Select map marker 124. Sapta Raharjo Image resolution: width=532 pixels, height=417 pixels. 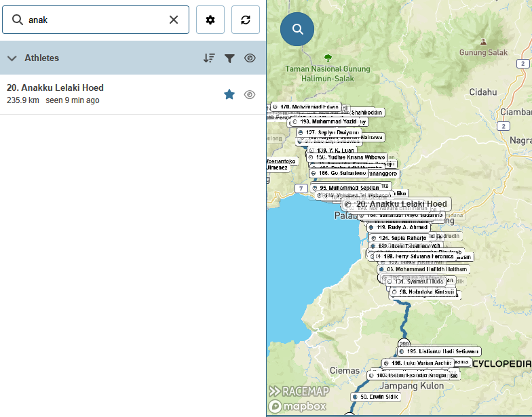click(x=398, y=238)
